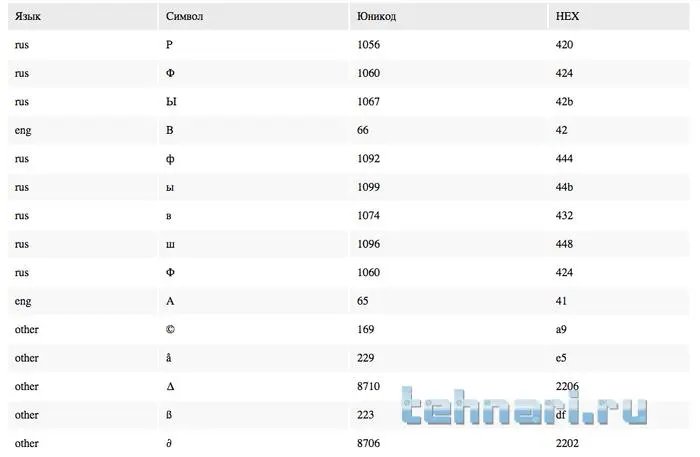Click the HEX column header
The height and width of the screenshot is (457, 700).
click(568, 16)
